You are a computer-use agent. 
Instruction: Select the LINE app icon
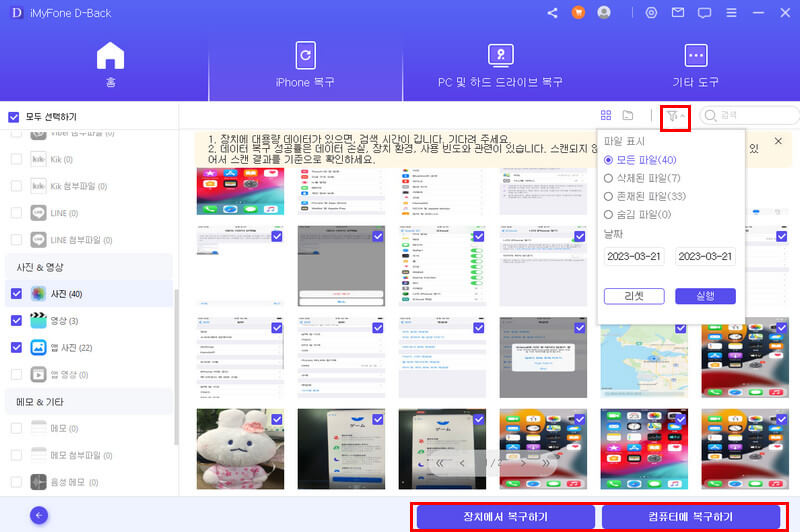coord(38,213)
